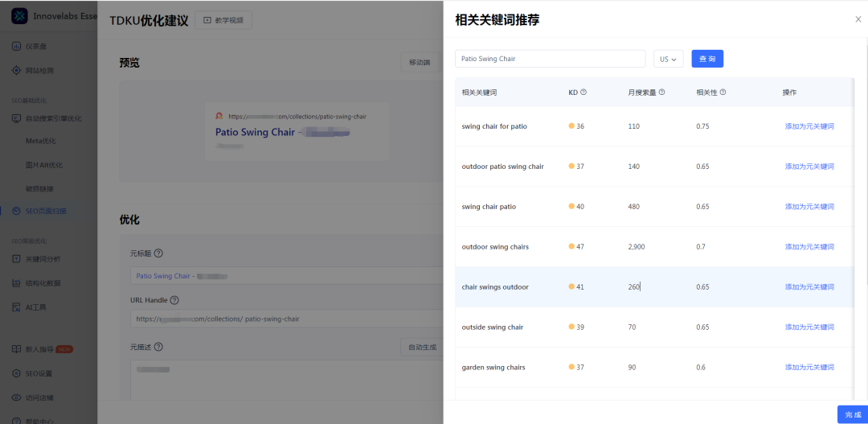
Task: Click the KD column help icon
Action: [x=583, y=93]
